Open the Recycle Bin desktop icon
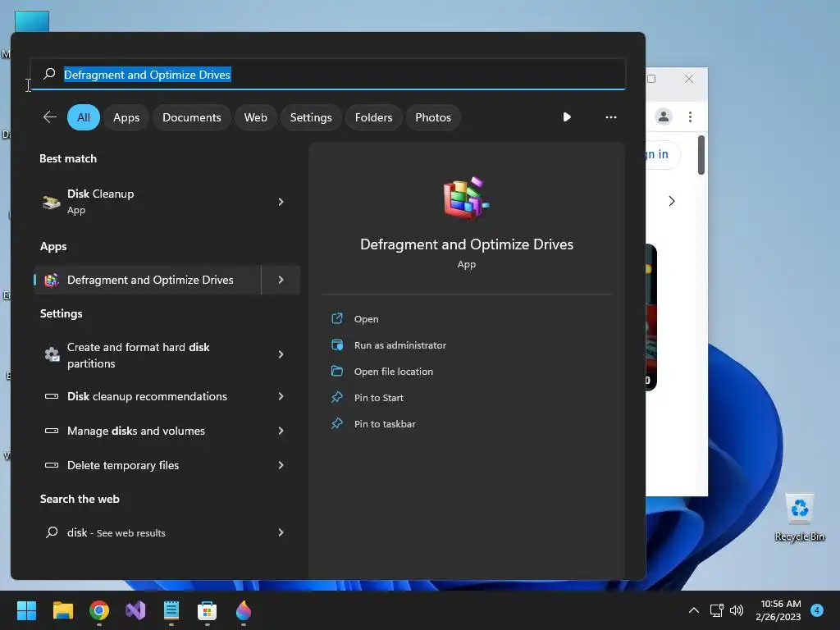 [799, 517]
